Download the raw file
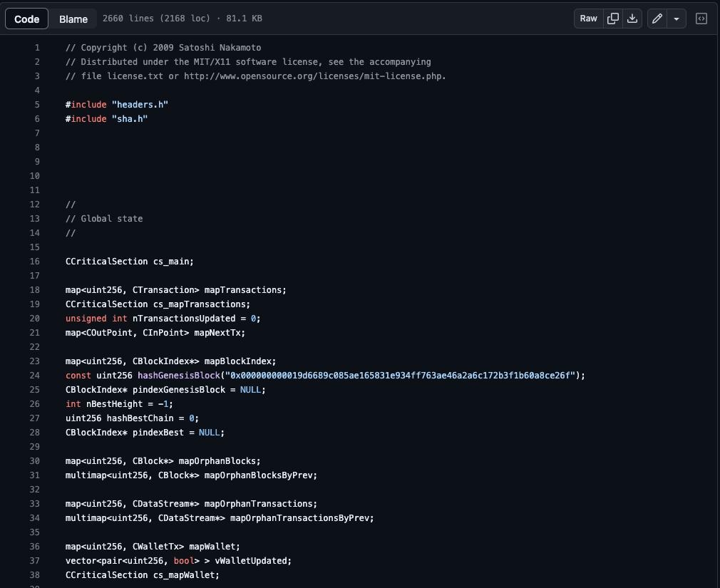The width and height of the screenshot is (720, 588). (632, 19)
